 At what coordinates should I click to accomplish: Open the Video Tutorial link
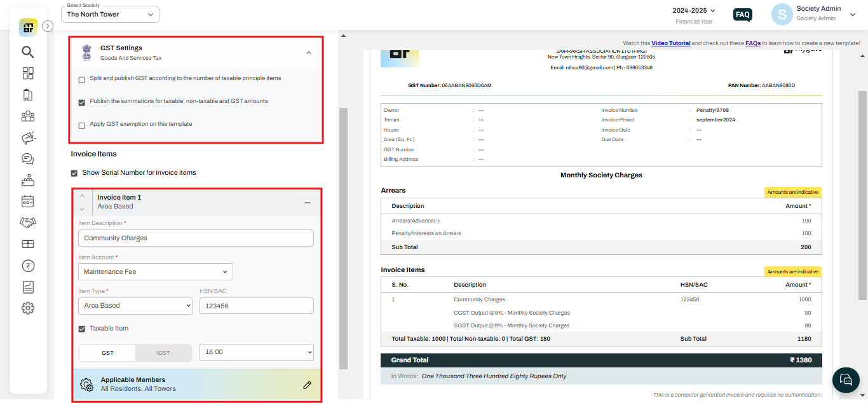point(670,43)
